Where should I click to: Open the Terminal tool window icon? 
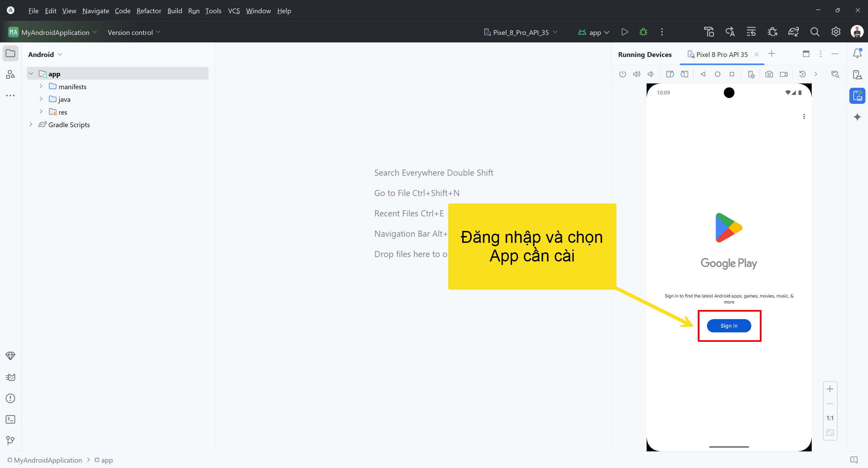point(11,420)
